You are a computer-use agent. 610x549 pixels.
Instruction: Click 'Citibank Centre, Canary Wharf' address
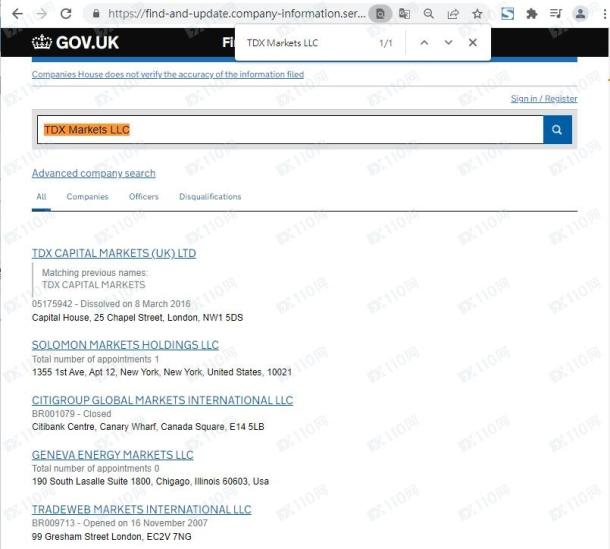(x=148, y=427)
